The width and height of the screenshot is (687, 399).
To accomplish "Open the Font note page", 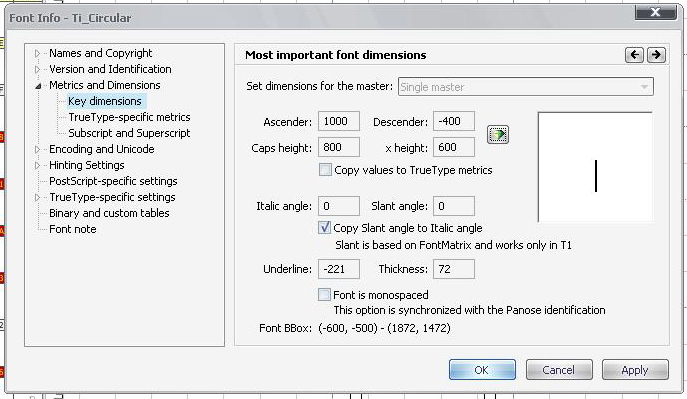I will (x=73, y=229).
